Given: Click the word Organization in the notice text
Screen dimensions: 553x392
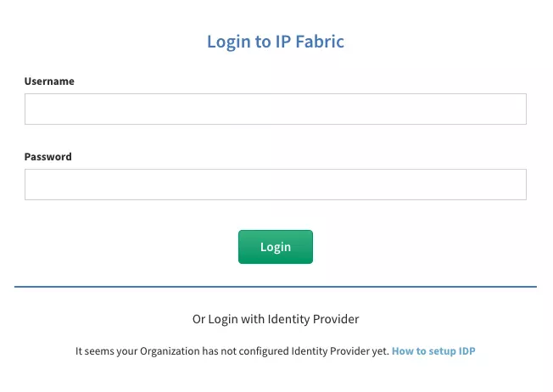Looking at the screenshot, I should [x=172, y=350].
